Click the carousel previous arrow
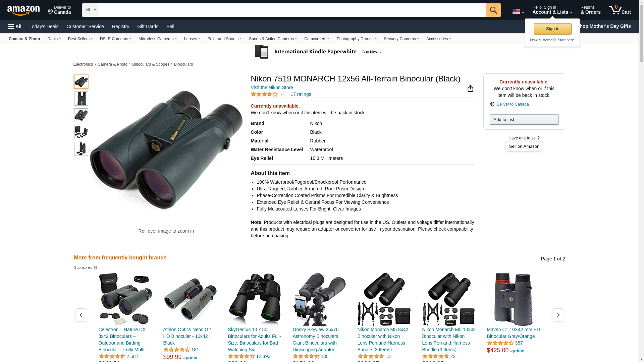The height and width of the screenshot is (362, 644). point(81,315)
